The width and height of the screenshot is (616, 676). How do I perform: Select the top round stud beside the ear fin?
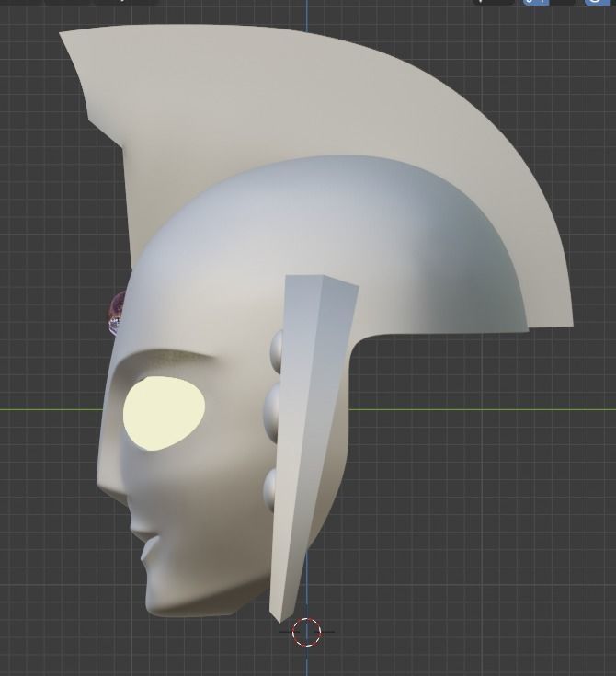(277, 350)
